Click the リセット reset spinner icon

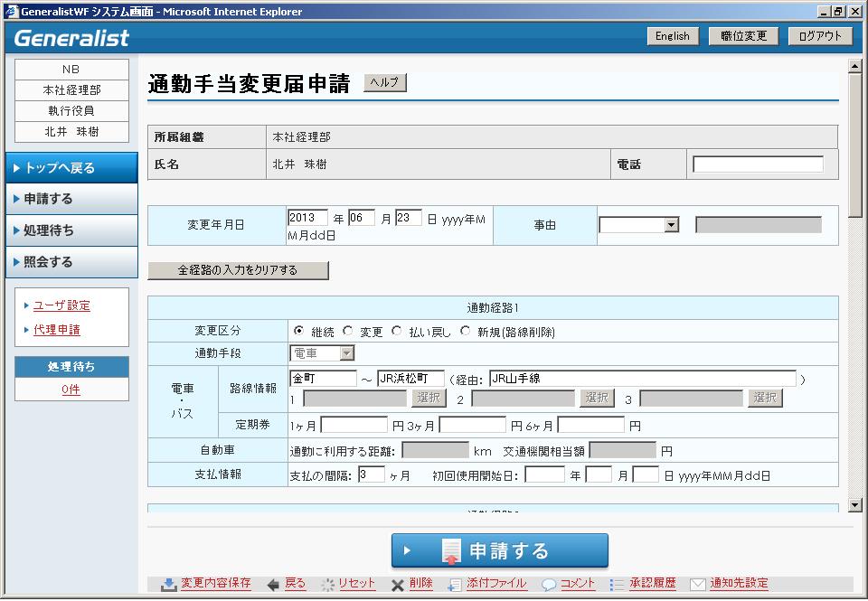tap(327, 585)
